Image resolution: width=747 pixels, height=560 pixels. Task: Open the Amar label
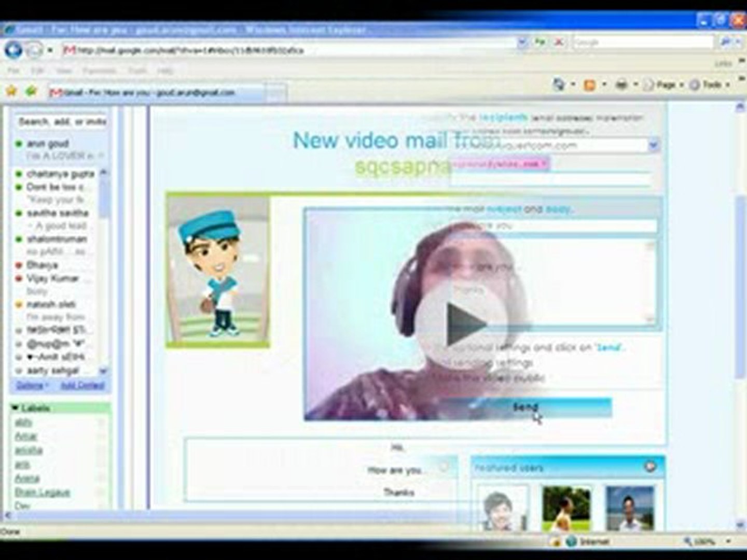pos(26,437)
